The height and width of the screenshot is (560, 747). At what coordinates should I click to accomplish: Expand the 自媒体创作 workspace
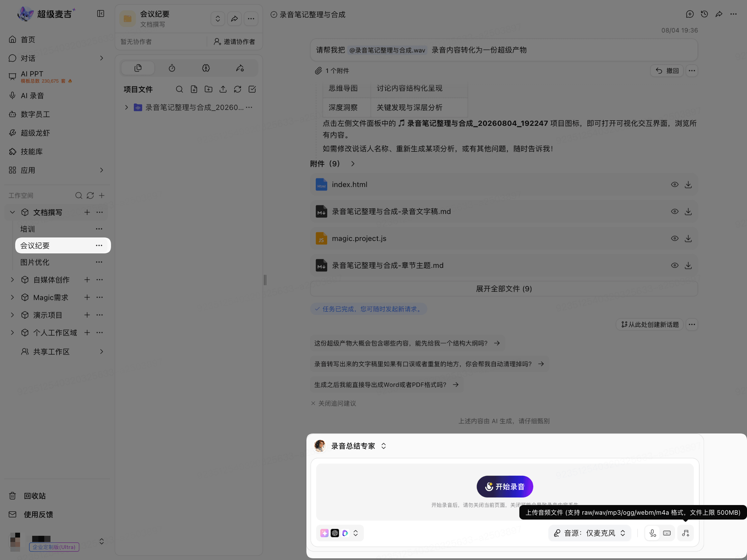point(12,280)
